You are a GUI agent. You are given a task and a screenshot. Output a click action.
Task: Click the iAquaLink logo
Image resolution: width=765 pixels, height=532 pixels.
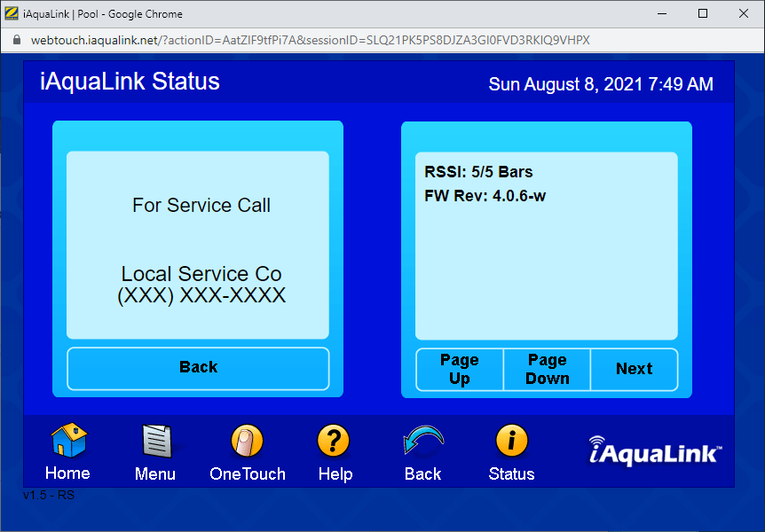click(x=655, y=451)
